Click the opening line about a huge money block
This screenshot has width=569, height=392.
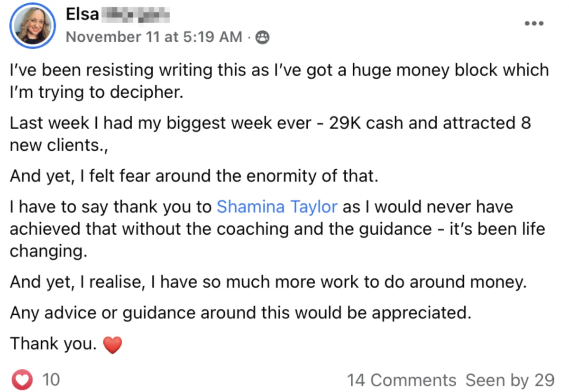[x=279, y=70]
